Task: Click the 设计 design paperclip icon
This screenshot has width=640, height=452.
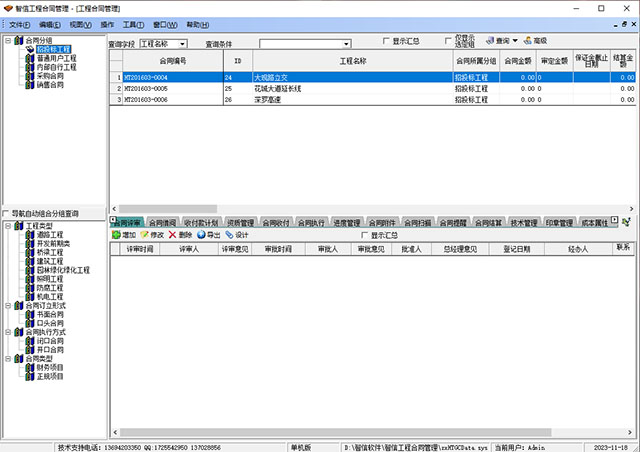Action: [229, 235]
